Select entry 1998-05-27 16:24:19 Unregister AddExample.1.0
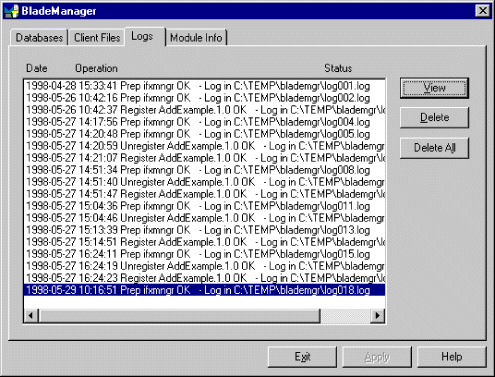 (204, 266)
